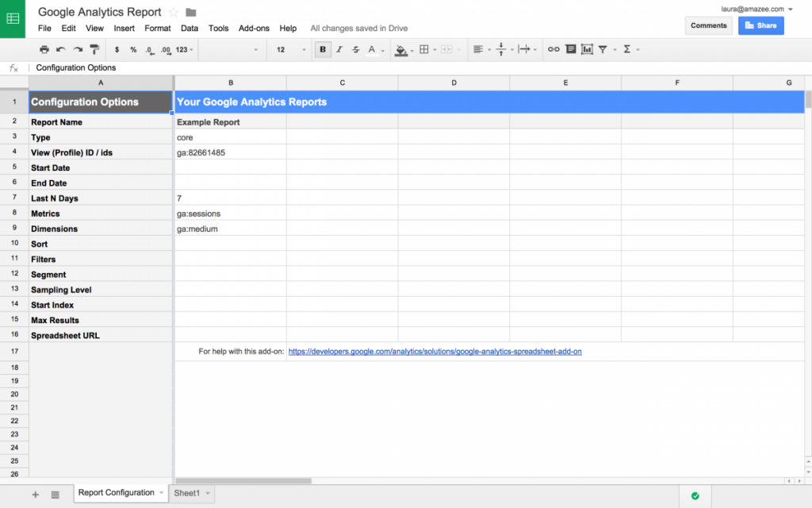Click the Insert link chain icon
The height and width of the screenshot is (508, 812).
553,49
